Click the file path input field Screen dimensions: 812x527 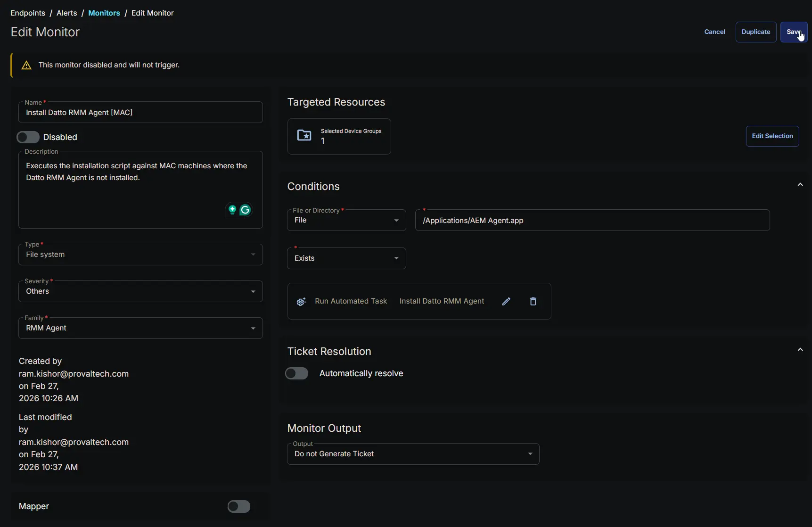click(592, 221)
